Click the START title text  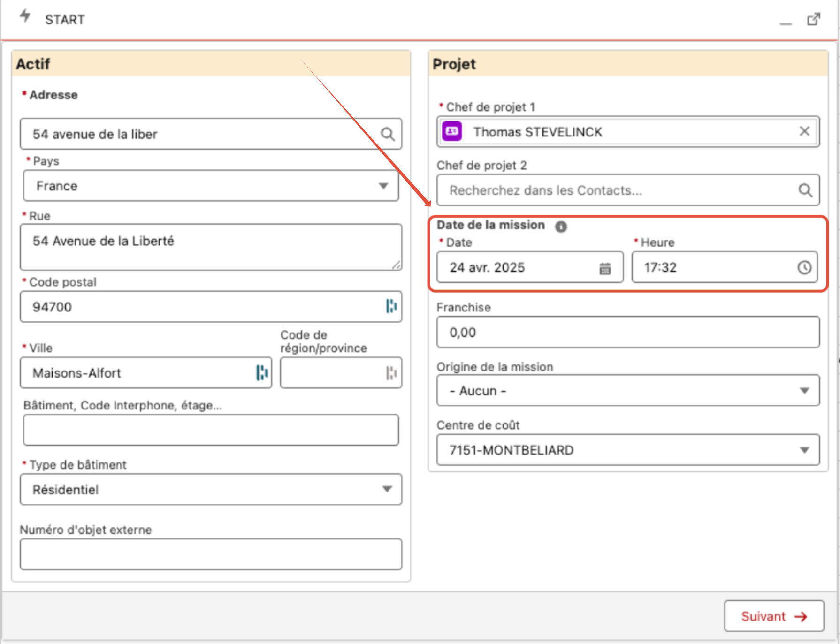click(65, 20)
